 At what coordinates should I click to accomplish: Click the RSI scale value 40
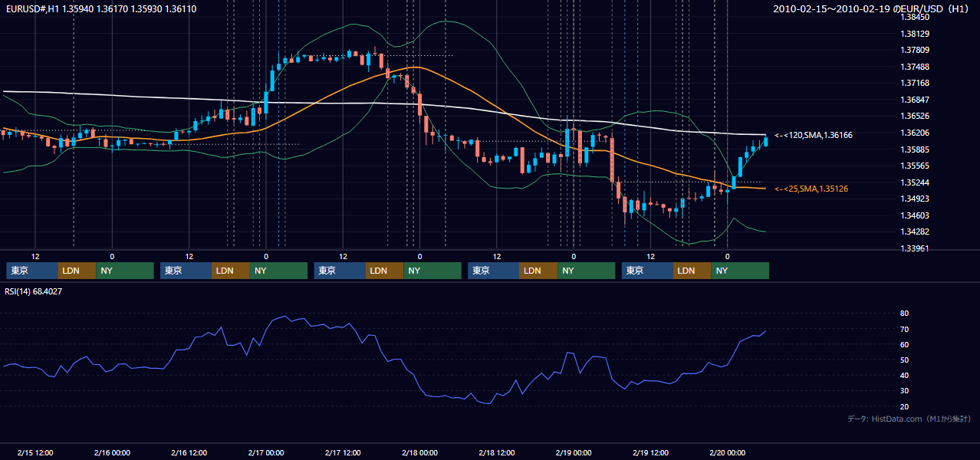[x=904, y=375]
